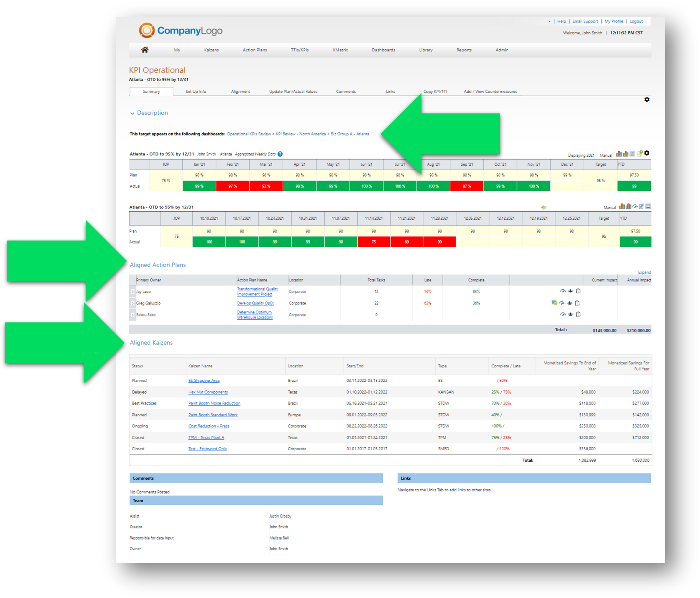The image size is (700, 598).
Task: Expand Jay Lauer action plan row
Action: click(x=132, y=292)
